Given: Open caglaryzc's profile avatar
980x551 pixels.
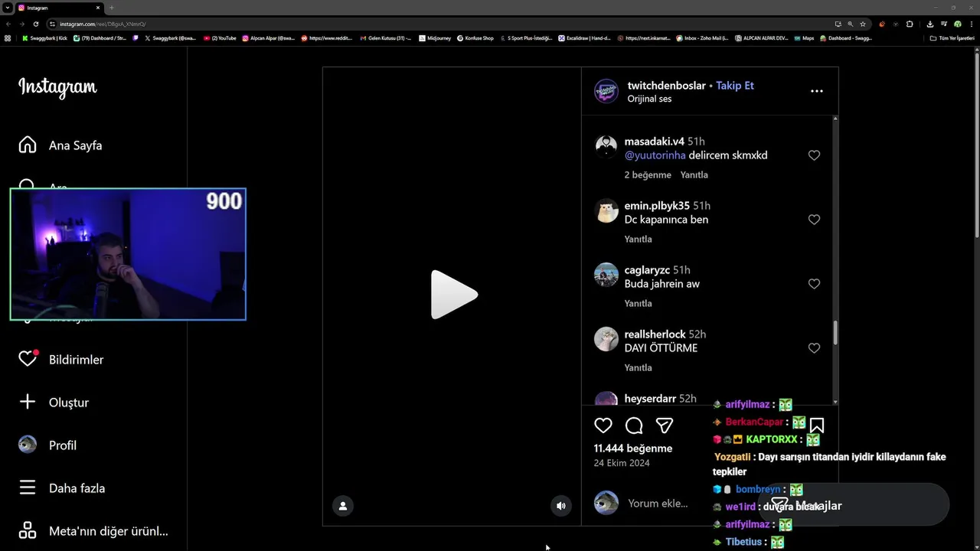Looking at the screenshot, I should (x=606, y=275).
